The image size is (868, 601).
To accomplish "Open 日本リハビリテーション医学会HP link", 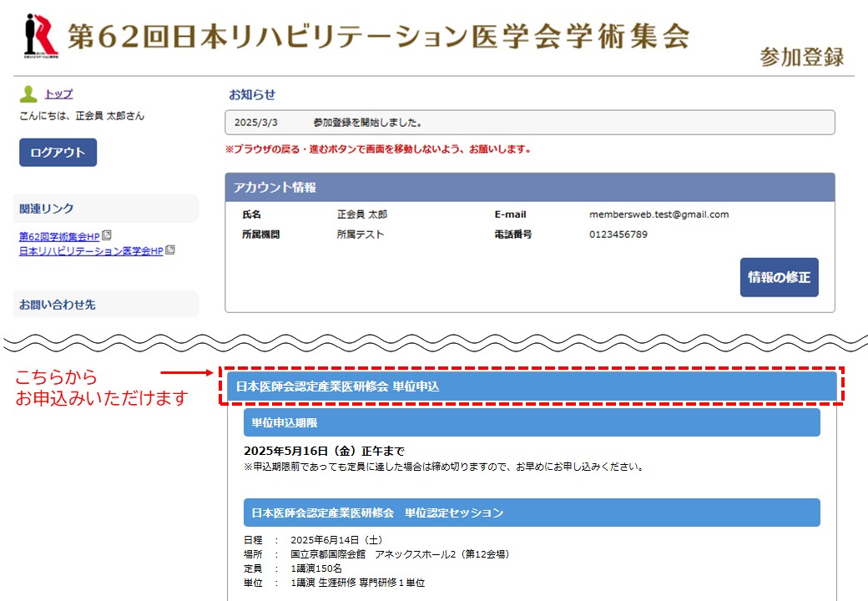I will pyautogui.click(x=91, y=250).
